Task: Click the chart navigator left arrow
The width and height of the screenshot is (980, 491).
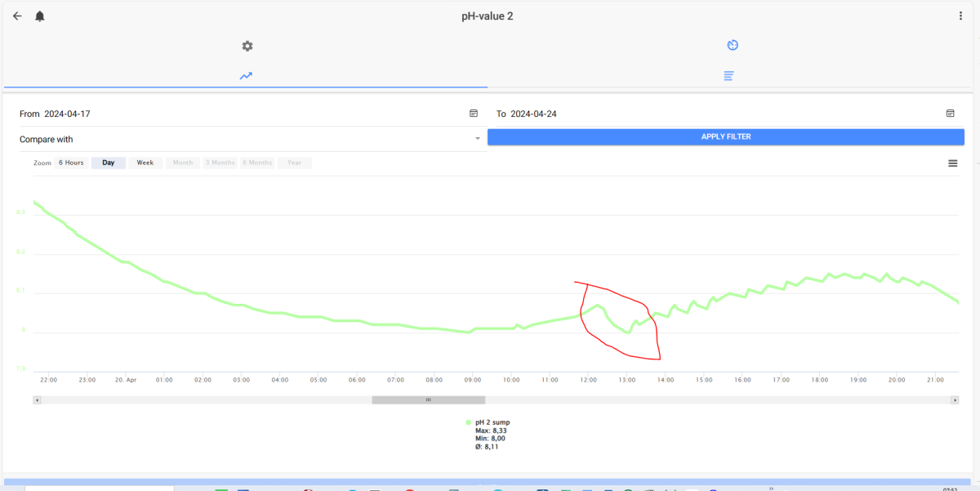Action: 36,400
